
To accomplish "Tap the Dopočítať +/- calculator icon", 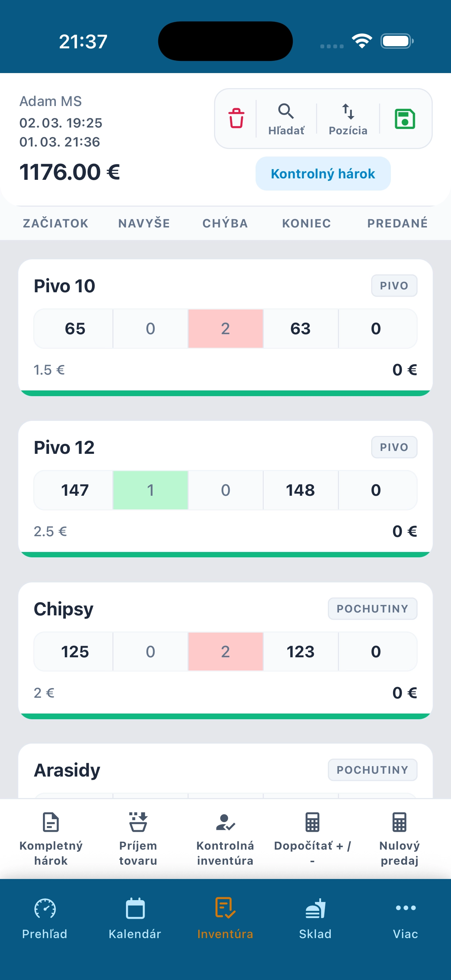I will click(312, 822).
